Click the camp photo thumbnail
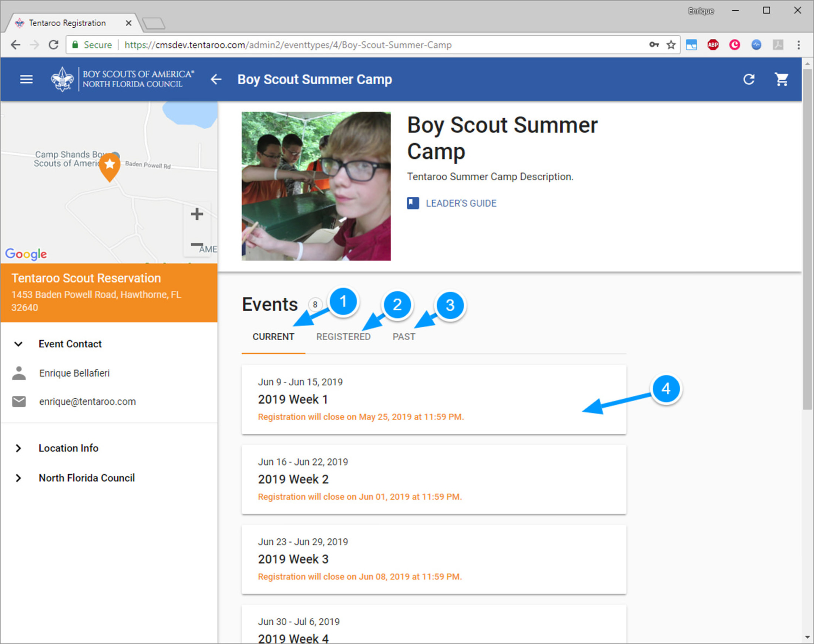 [316, 186]
